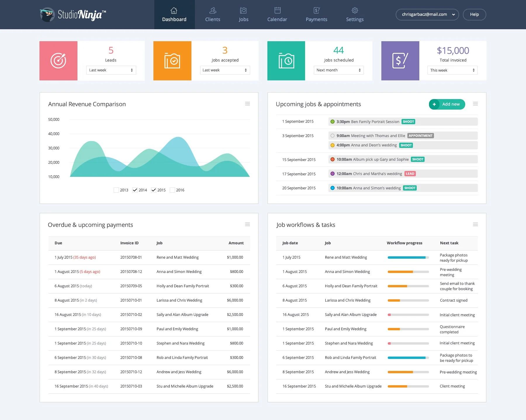The image size is (526, 420).
Task: Switch to the Jobs tab
Action: point(243,15)
